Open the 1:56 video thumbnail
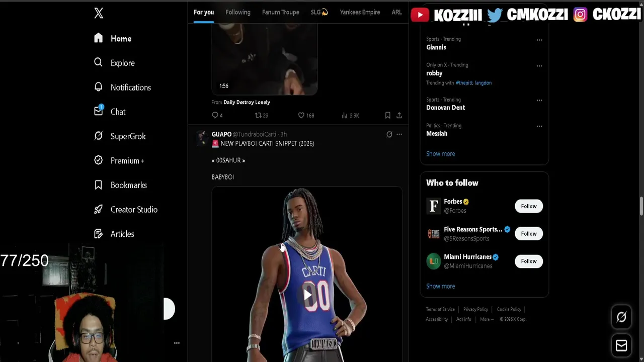This screenshot has width=644, height=362. (x=265, y=59)
